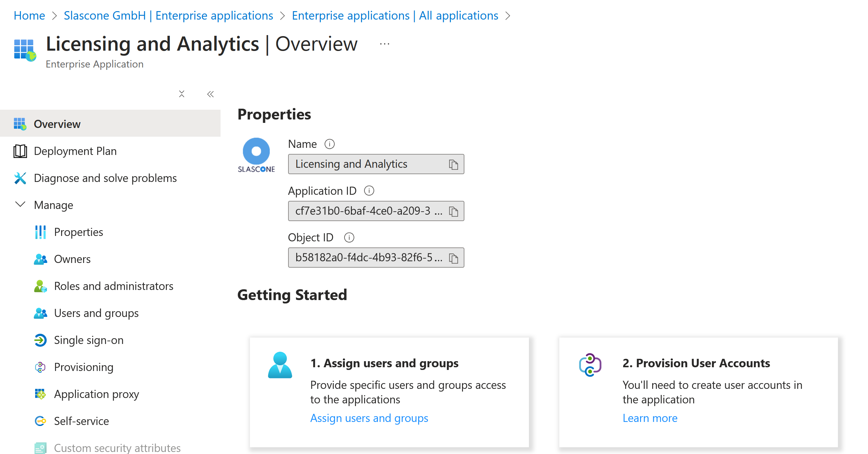Collapse the Manage section chevron
The image size is (868, 454).
[20, 204]
